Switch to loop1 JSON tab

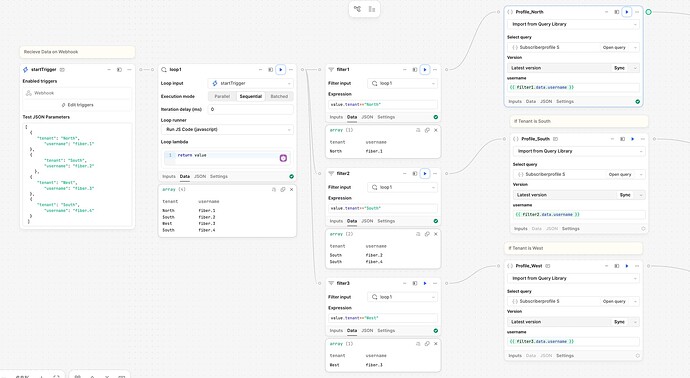[200, 176]
